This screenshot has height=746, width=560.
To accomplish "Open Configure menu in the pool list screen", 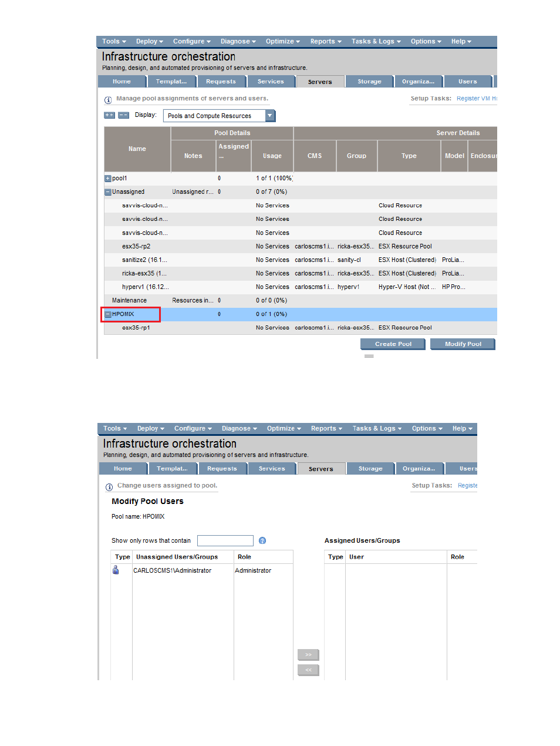I will [191, 42].
